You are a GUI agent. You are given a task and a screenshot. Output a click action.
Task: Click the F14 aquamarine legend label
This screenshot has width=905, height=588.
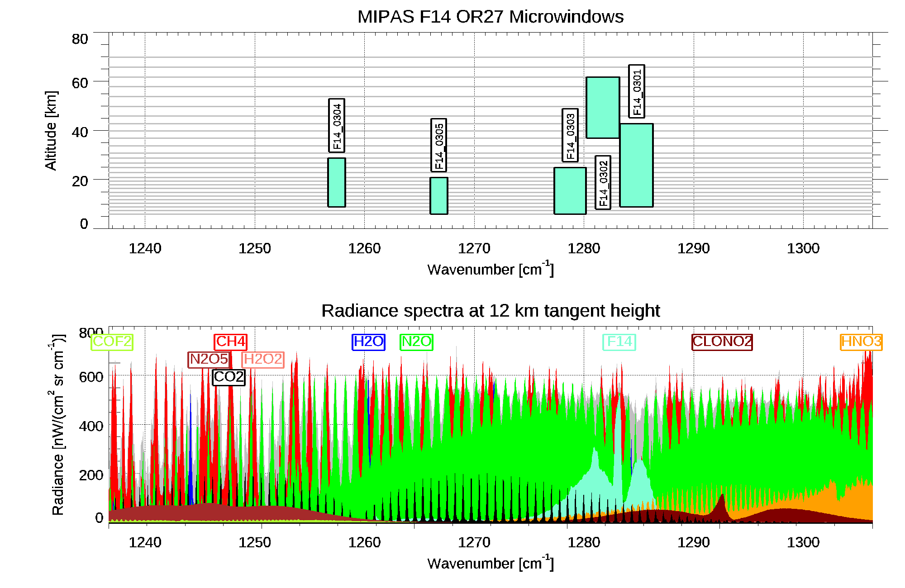pos(619,341)
